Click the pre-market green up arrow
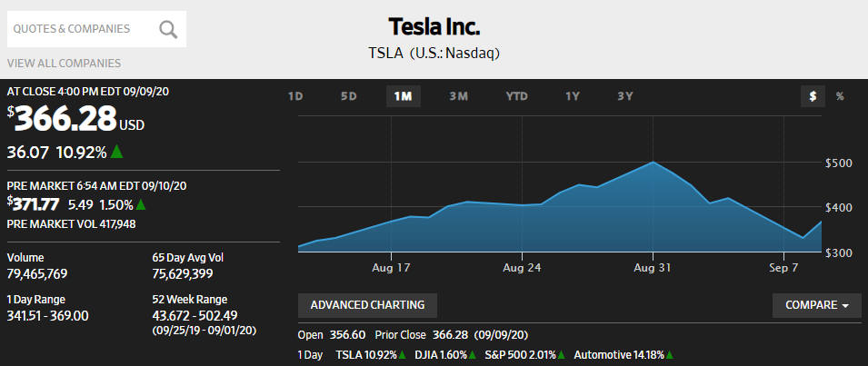The height and width of the screenshot is (366, 868). pos(141,204)
